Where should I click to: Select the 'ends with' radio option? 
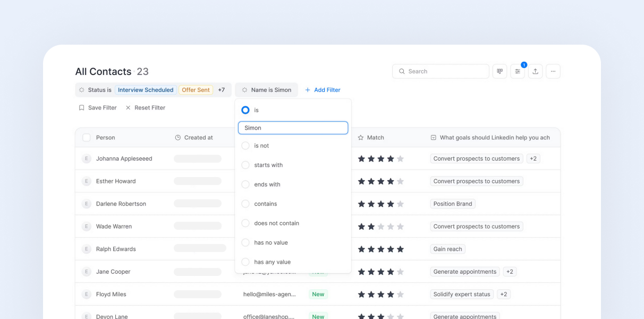click(245, 184)
